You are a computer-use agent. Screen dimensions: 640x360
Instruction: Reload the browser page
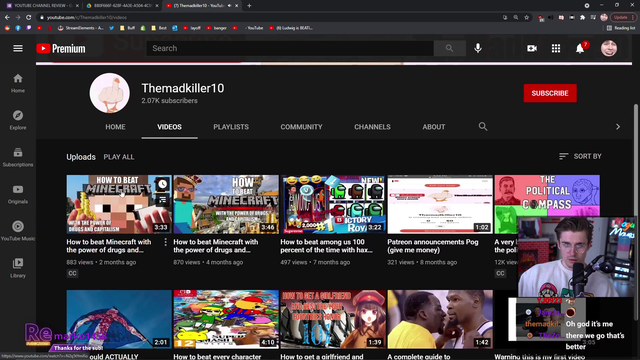(x=29, y=18)
